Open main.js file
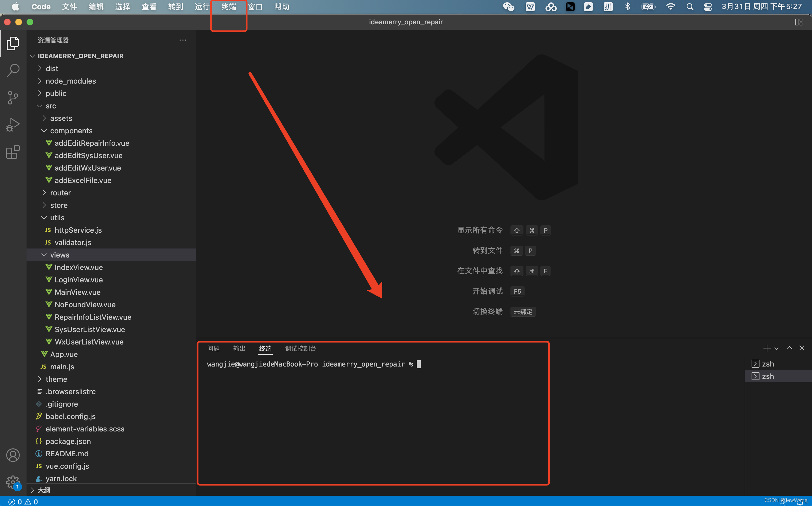 (x=111, y=367)
